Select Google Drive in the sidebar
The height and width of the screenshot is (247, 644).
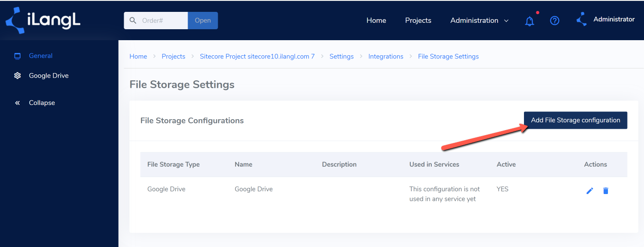tap(49, 76)
